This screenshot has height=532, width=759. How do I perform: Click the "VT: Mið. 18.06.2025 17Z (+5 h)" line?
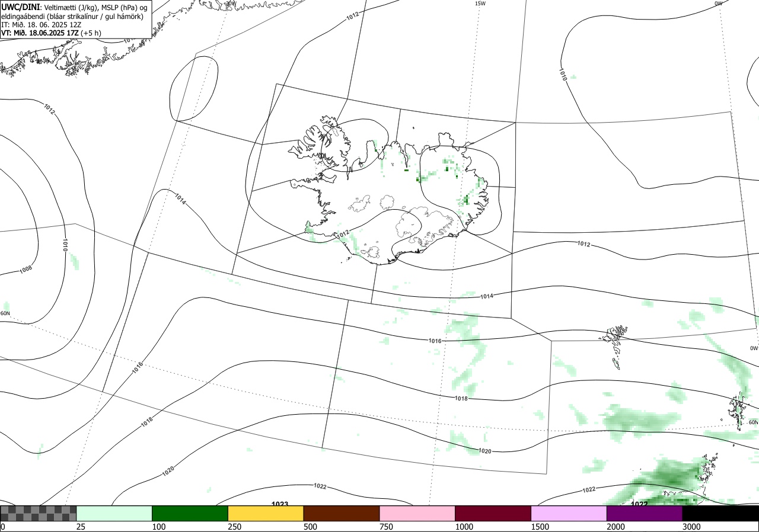click(x=52, y=33)
